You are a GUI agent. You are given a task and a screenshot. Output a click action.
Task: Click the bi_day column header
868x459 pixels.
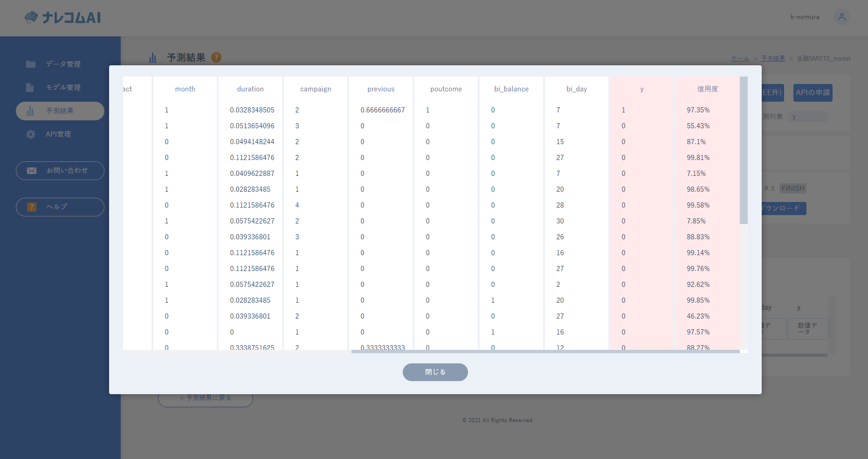click(x=577, y=89)
